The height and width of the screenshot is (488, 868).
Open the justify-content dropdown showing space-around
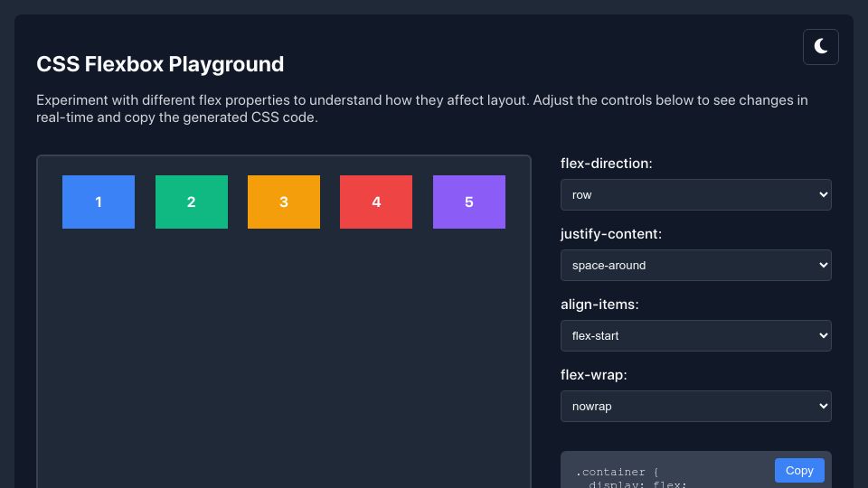[x=696, y=265]
